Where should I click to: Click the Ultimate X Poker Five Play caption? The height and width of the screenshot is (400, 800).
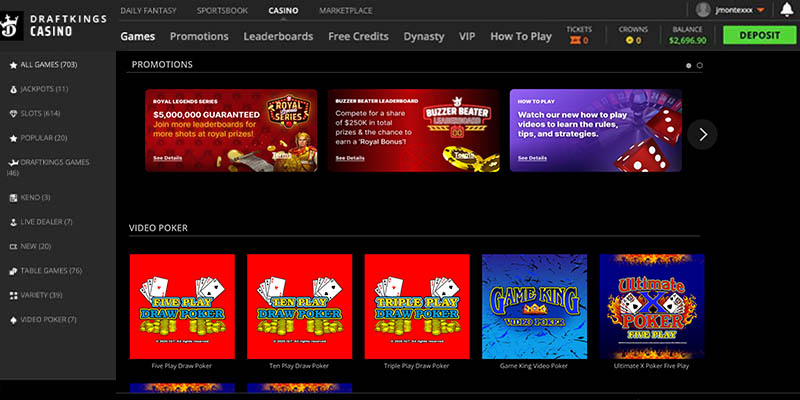[x=652, y=366]
